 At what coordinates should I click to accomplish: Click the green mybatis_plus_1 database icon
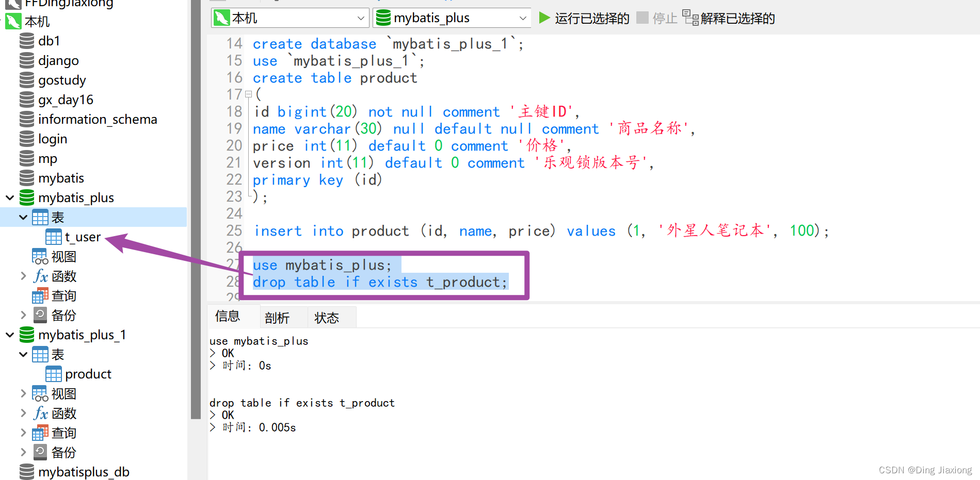click(x=27, y=335)
